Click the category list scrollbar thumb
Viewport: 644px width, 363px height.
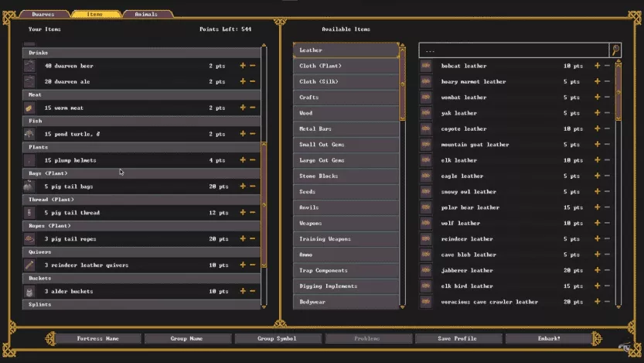pyautogui.click(x=403, y=84)
